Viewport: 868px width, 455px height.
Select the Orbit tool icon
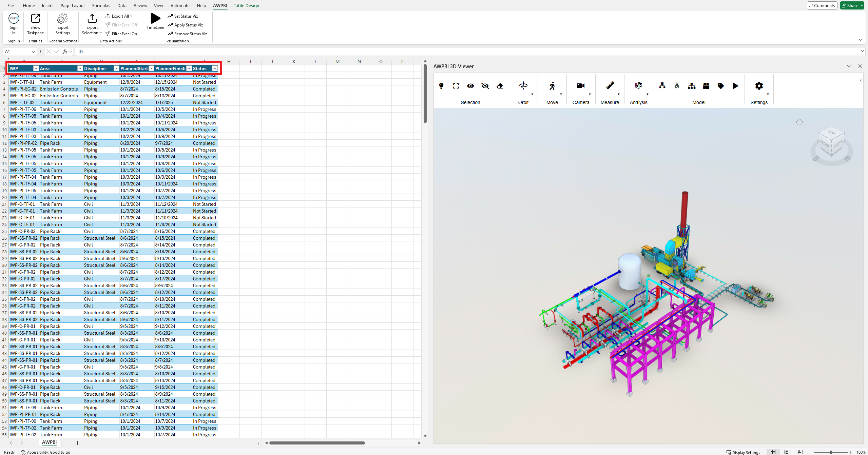(x=523, y=85)
